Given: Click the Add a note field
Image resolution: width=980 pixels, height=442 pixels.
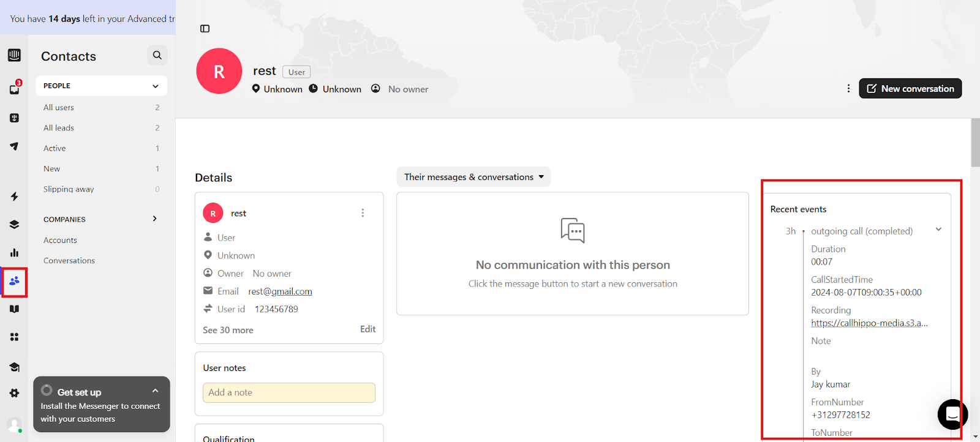Looking at the screenshot, I should tap(289, 392).
